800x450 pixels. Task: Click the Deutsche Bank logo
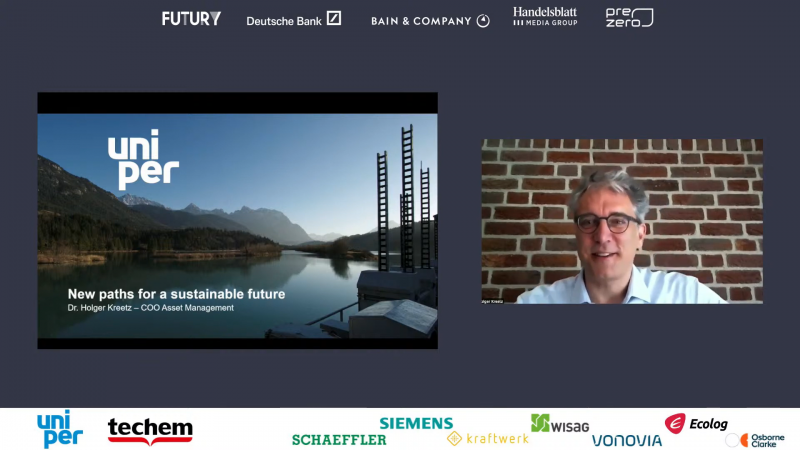[x=293, y=19]
